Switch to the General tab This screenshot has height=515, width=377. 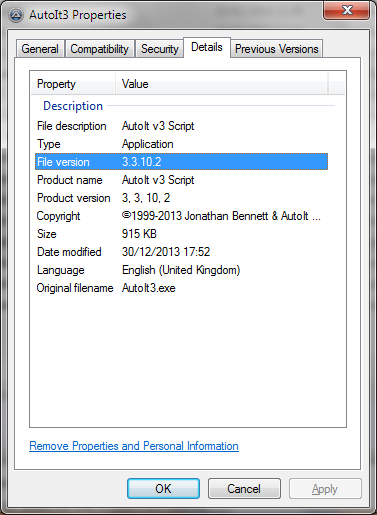coord(40,49)
